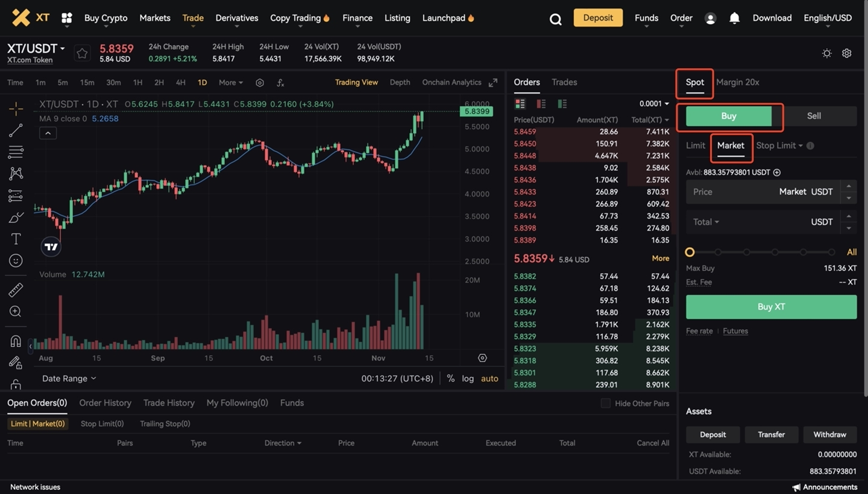868x494 pixels.
Task: Tick the Hide Other Pairs checkbox
Action: coord(606,403)
